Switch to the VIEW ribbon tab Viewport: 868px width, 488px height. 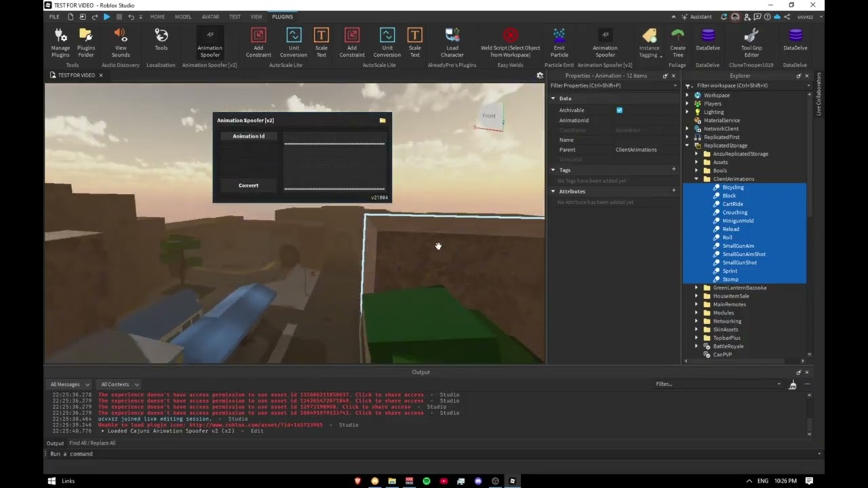coord(256,16)
